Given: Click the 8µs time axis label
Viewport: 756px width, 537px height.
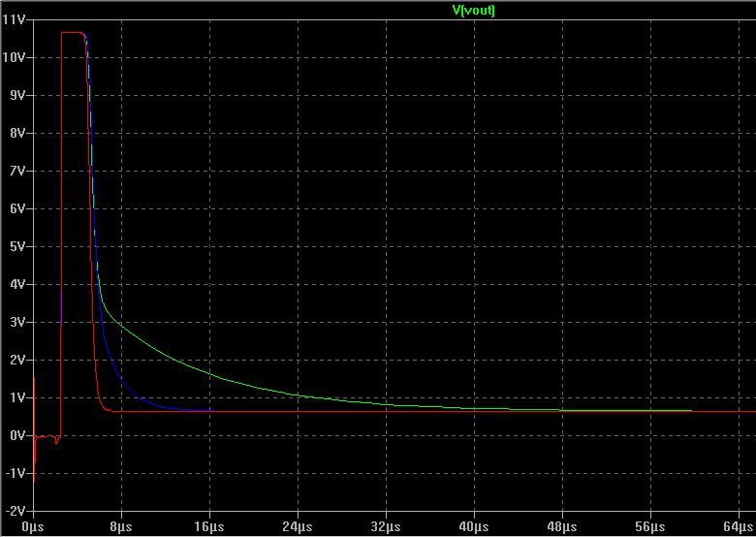Looking at the screenshot, I should [x=121, y=526].
